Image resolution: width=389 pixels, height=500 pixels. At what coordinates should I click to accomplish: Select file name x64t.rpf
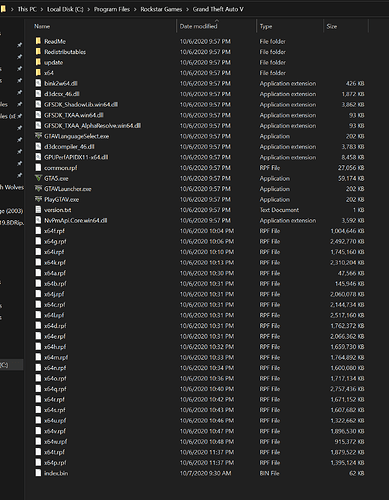pos(54,452)
